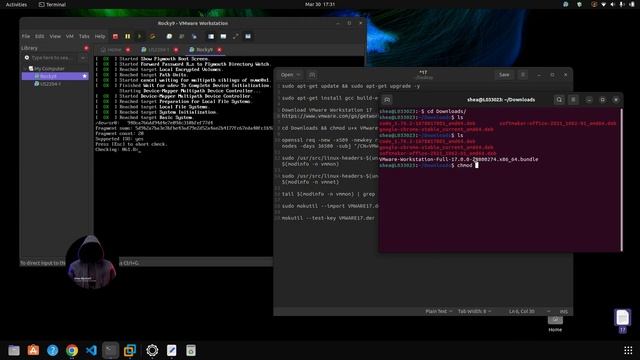
Task: Click the revert snapshot icon in VMware toolbar
Action: pyautogui.click(x=182, y=36)
